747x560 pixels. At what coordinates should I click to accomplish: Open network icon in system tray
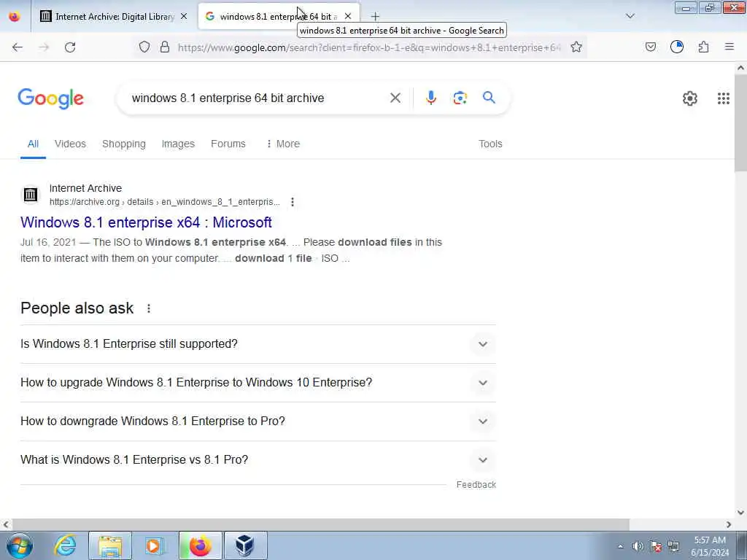(x=673, y=546)
